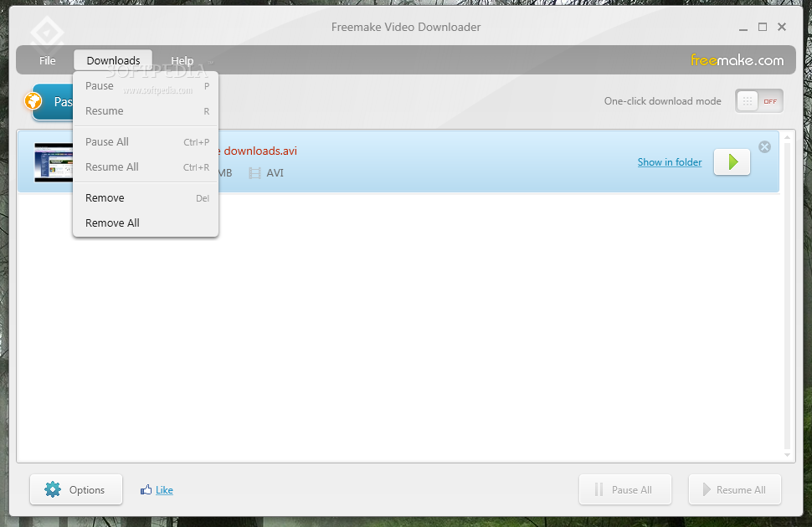Choose Pause from the Downloads menu

[146, 86]
